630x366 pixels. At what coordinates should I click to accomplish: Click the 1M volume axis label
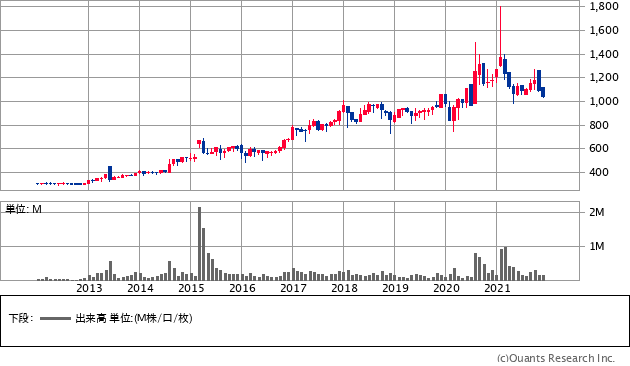(597, 246)
